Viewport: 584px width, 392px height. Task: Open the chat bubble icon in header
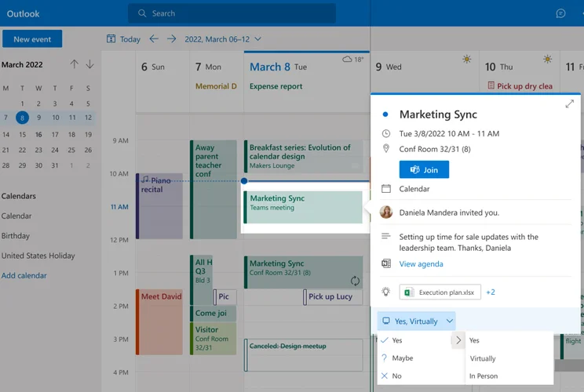point(560,13)
